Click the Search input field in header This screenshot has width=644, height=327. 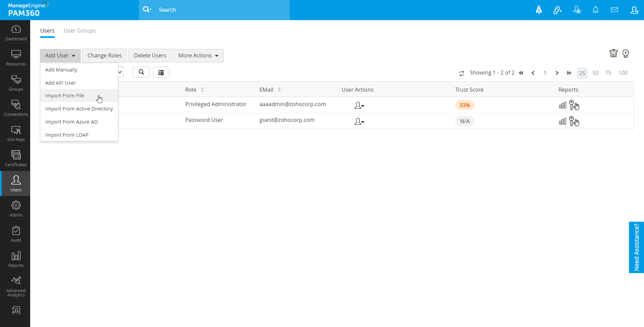221,10
